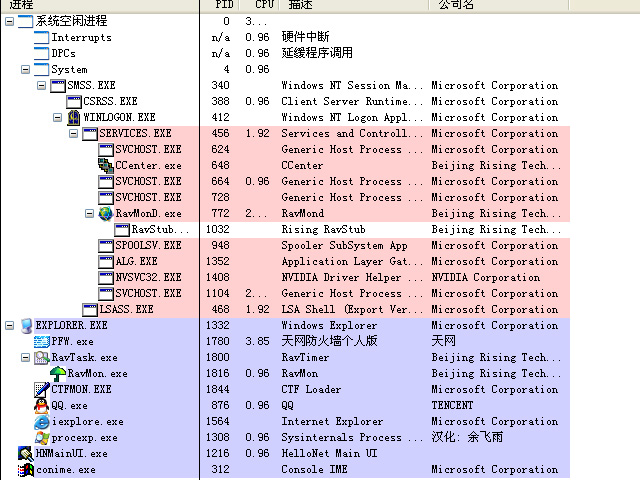
Task: Click the Windows Explorer description text
Action: click(329, 326)
